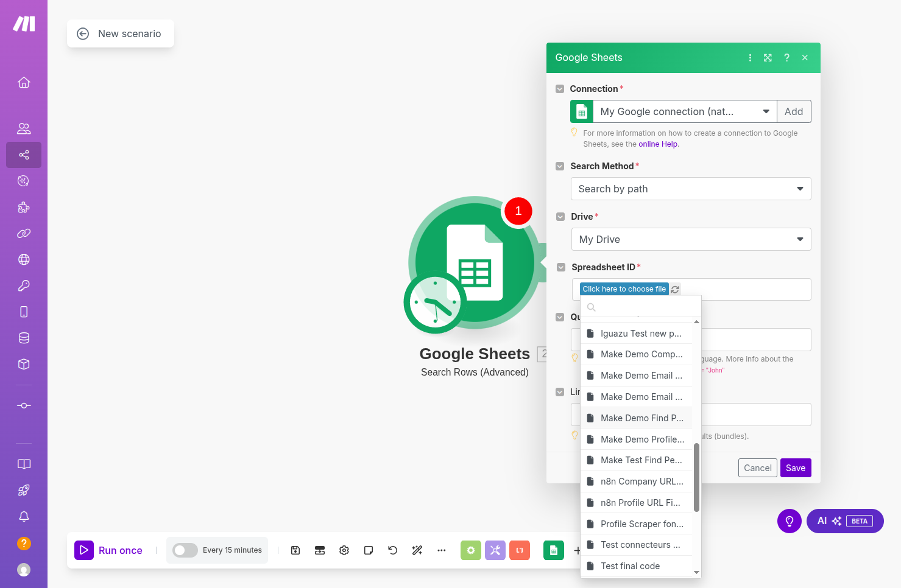
Task: Open the Team people icon in sidebar
Action: 24,128
